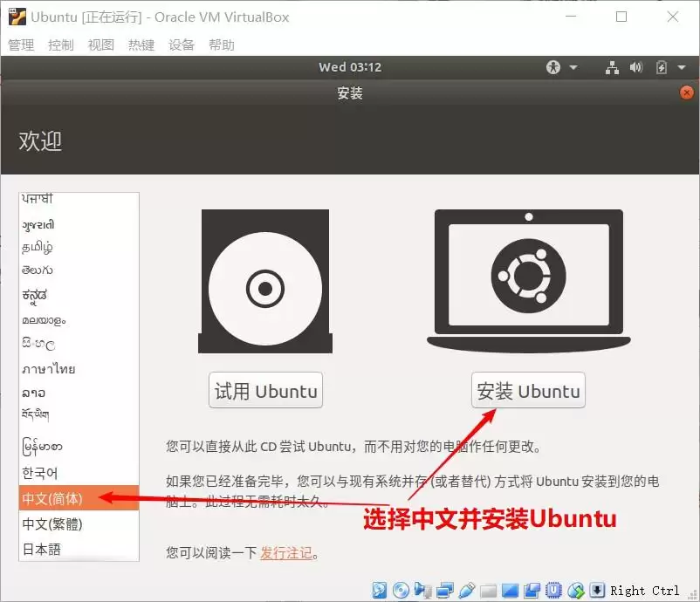Click the volume icon on the top panel
Screen dimensions: 700x602
click(x=635, y=67)
